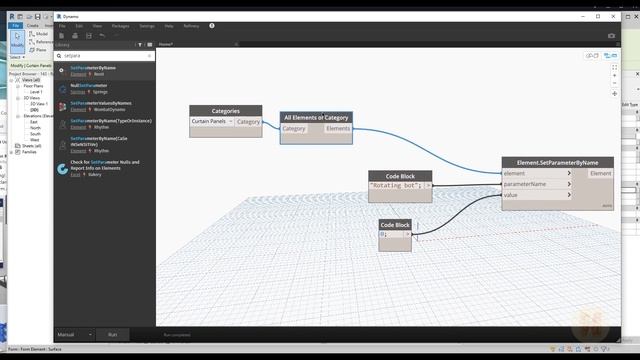Collapse the 3D Views tree node
The height and width of the screenshot is (360, 640).
[18, 98]
